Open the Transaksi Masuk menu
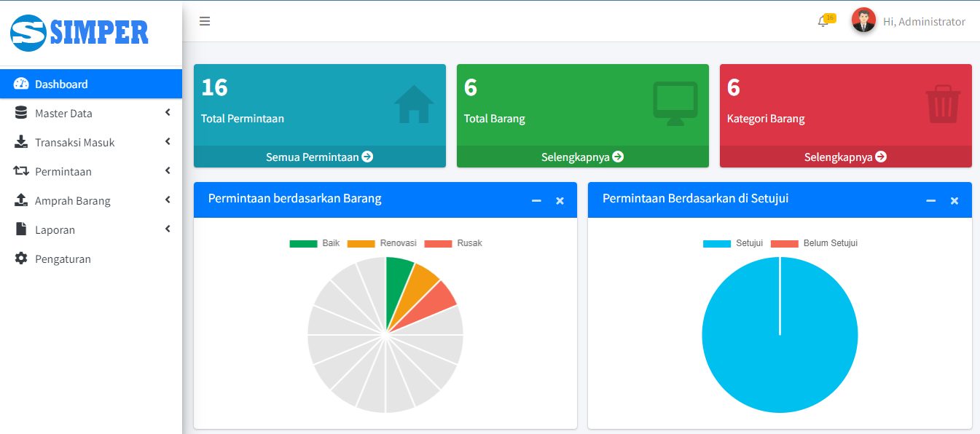 coord(91,142)
